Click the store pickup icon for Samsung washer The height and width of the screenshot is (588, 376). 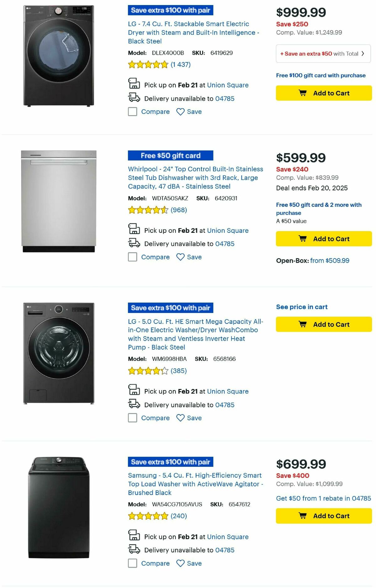pyautogui.click(x=134, y=536)
